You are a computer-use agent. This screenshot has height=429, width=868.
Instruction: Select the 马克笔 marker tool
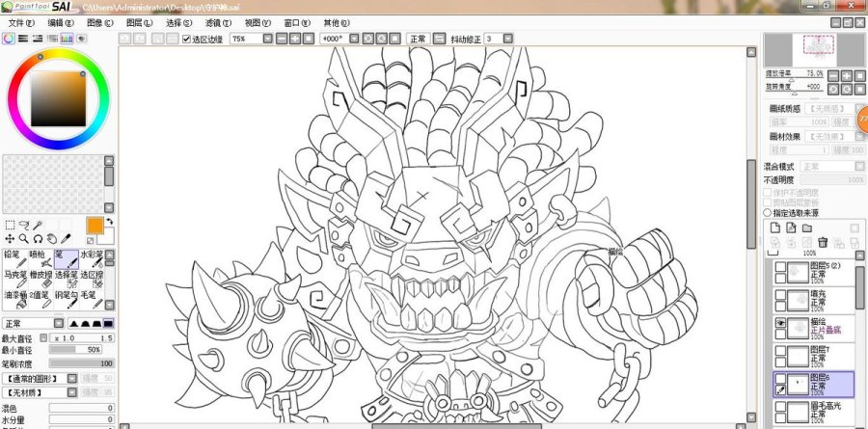pyautogui.click(x=15, y=280)
